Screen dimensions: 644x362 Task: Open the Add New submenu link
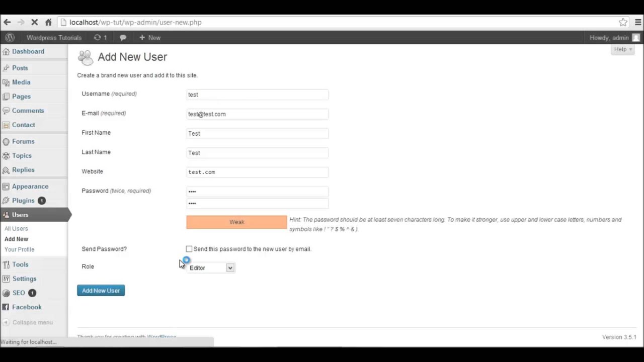(x=16, y=239)
